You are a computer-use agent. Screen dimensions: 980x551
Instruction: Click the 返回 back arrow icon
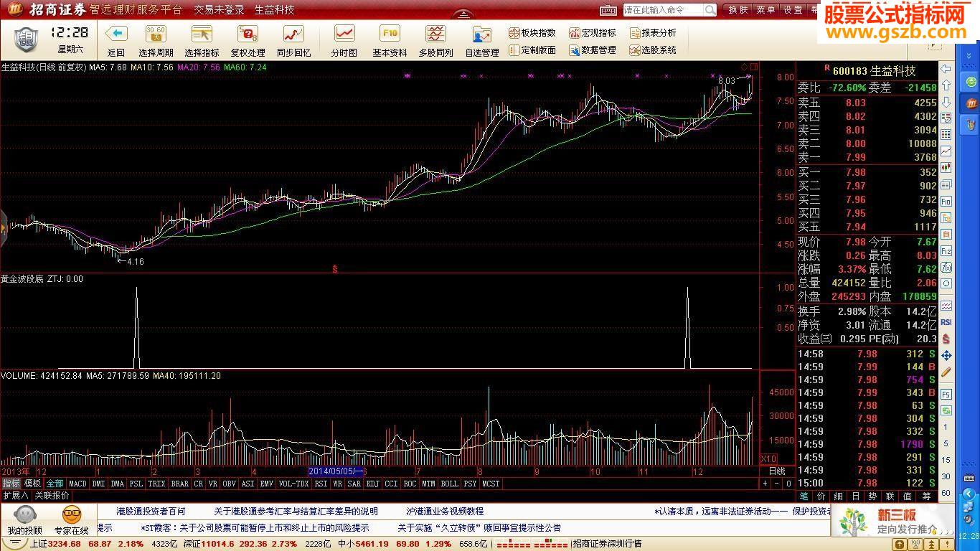(116, 34)
